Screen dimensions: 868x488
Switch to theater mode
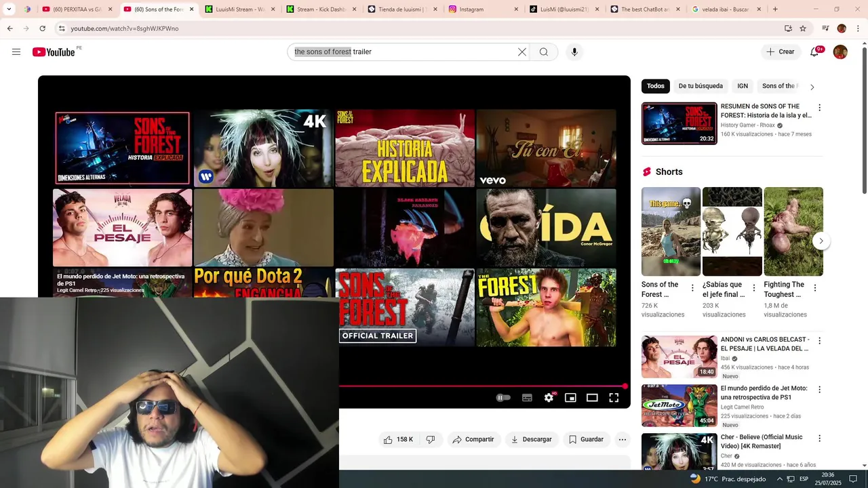[592, 398]
